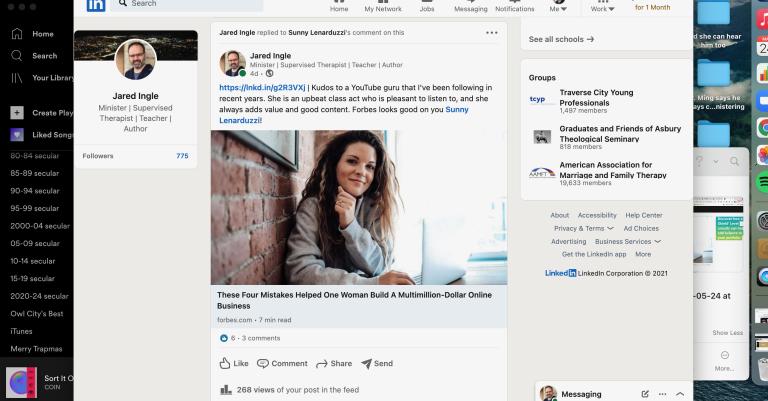This screenshot has width=768, height=401.
Task: Select '95-99 secular' playlist in Spotify
Action: [34, 209]
